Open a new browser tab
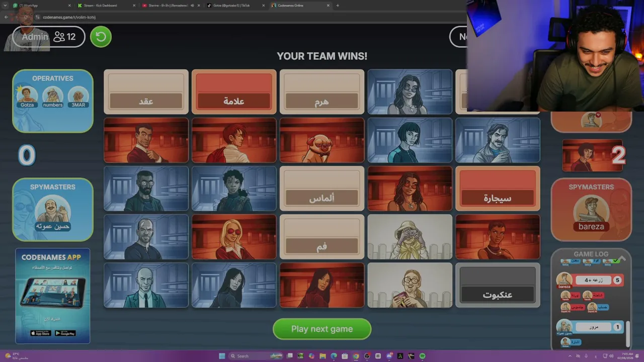This screenshot has width=644, height=362. pyautogui.click(x=338, y=6)
